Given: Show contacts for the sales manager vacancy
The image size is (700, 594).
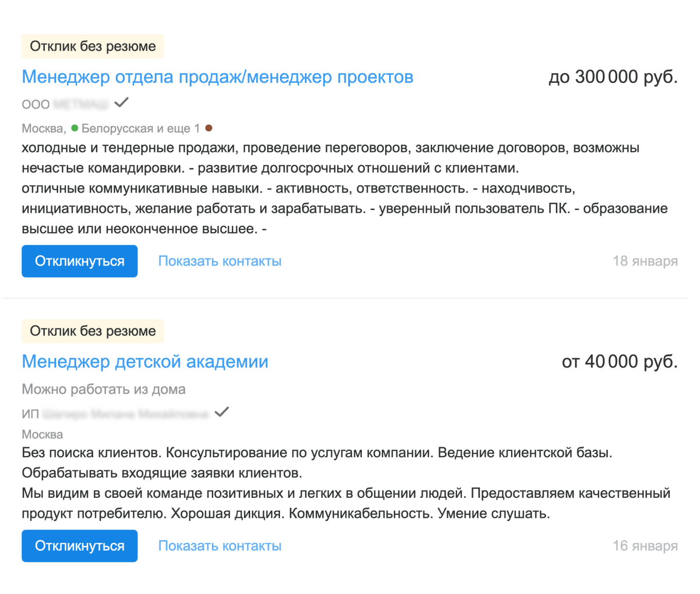Looking at the screenshot, I should [220, 261].
